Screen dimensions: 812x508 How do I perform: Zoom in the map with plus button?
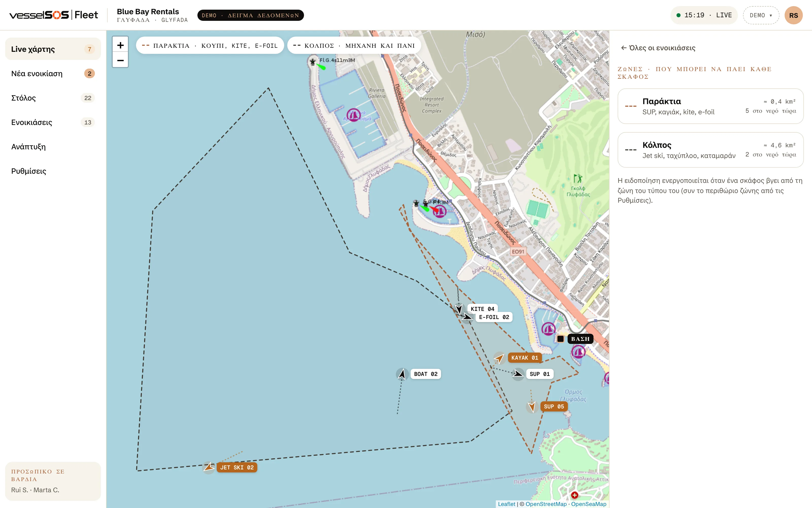click(x=120, y=45)
